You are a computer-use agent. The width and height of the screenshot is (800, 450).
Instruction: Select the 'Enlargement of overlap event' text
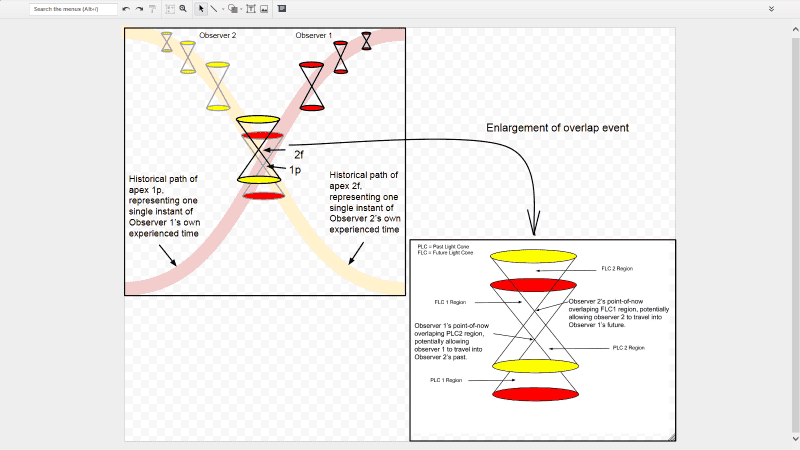(x=557, y=128)
